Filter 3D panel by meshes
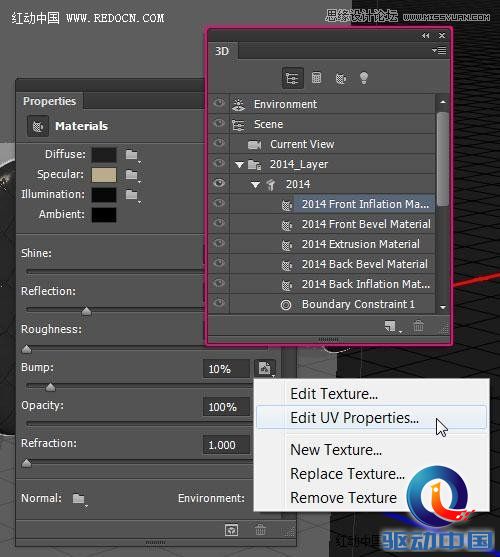Viewport: 500px width, 557px height. 316,77
